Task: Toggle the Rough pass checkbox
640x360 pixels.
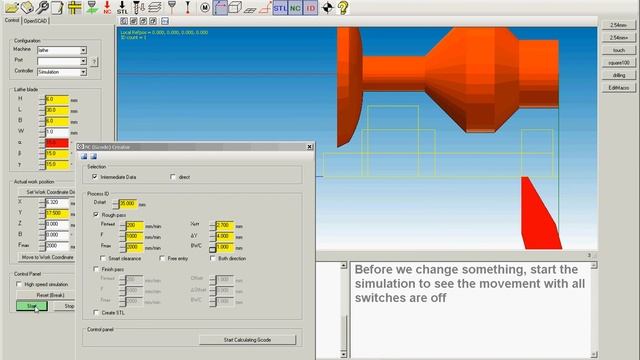Action: tap(96, 215)
